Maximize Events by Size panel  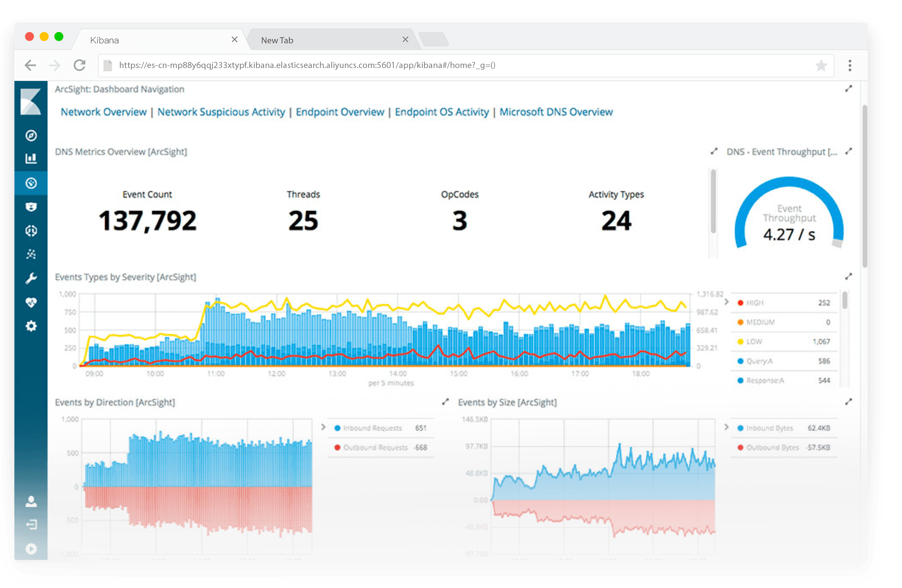(849, 401)
